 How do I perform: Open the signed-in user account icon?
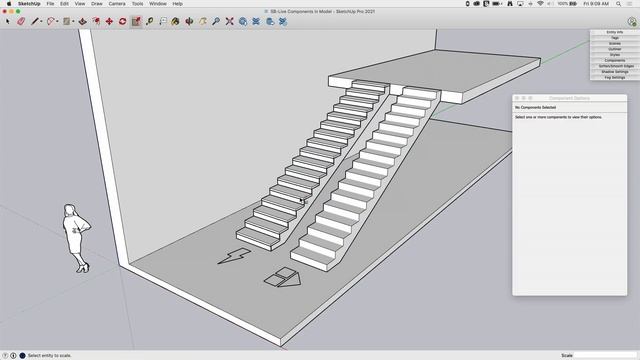click(632, 22)
